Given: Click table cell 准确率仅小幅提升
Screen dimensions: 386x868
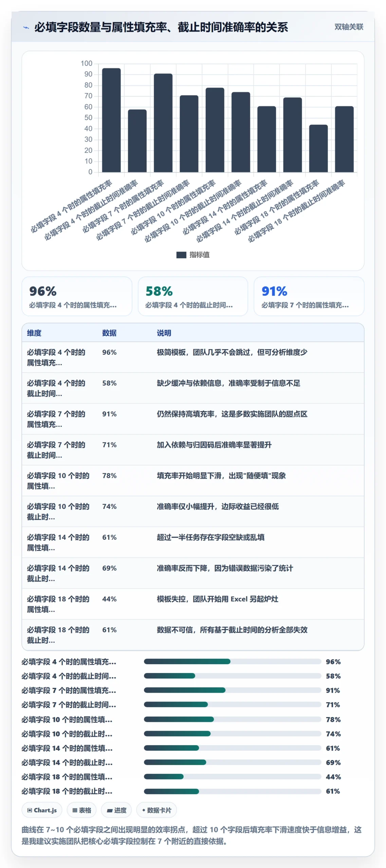Looking at the screenshot, I should tap(218, 507).
